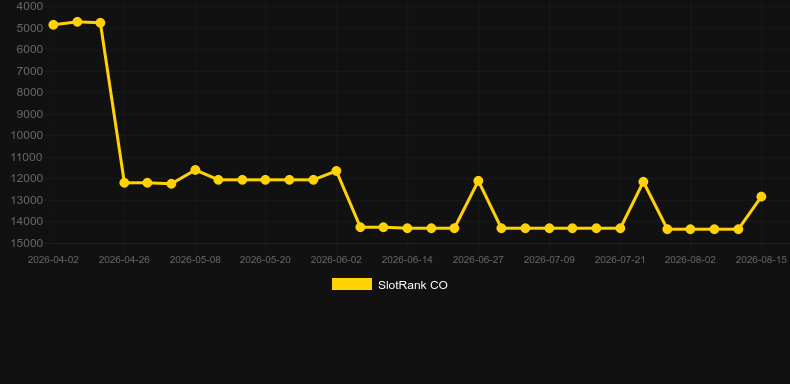Image resolution: width=790 pixels, height=384 pixels.
Task: Click y-axis label 9000
Action: [x=30, y=114]
